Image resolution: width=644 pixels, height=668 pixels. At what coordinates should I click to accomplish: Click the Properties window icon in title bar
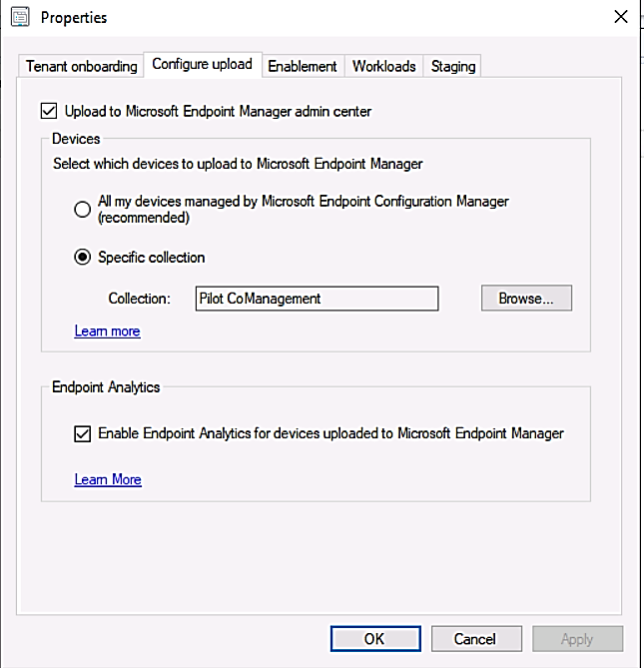tap(20, 17)
